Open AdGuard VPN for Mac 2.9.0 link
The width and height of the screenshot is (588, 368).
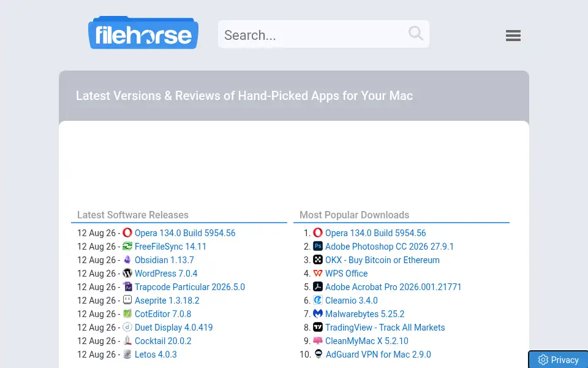pyautogui.click(x=378, y=355)
